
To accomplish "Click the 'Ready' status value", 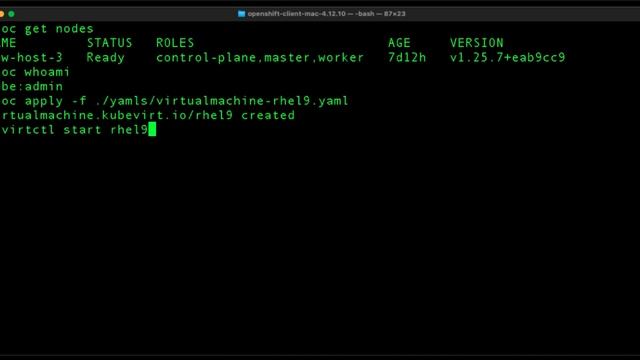I will (105, 58).
